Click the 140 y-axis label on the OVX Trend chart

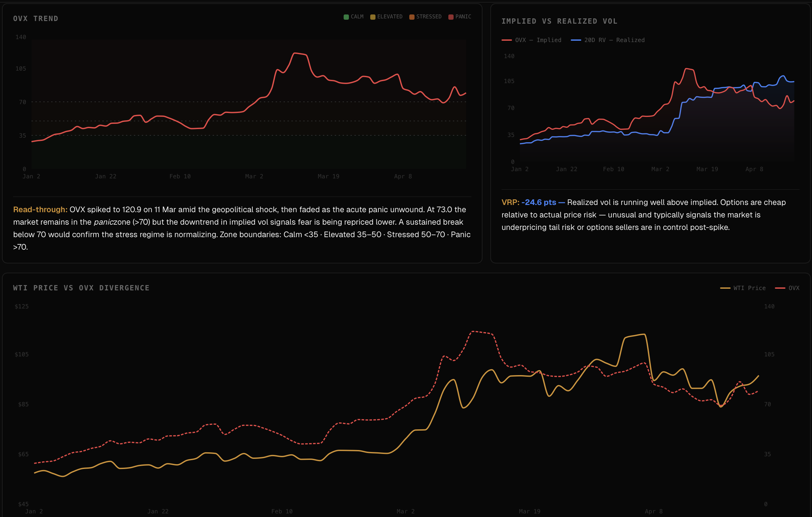coord(21,37)
